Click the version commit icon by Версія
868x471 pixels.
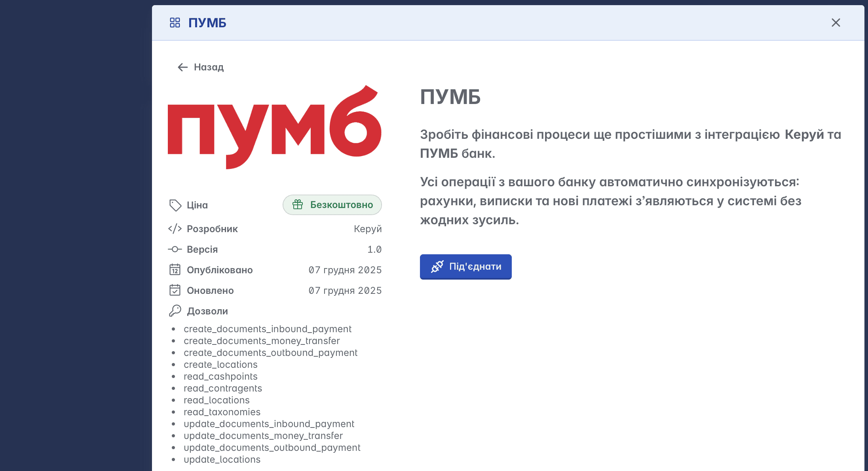175,249
